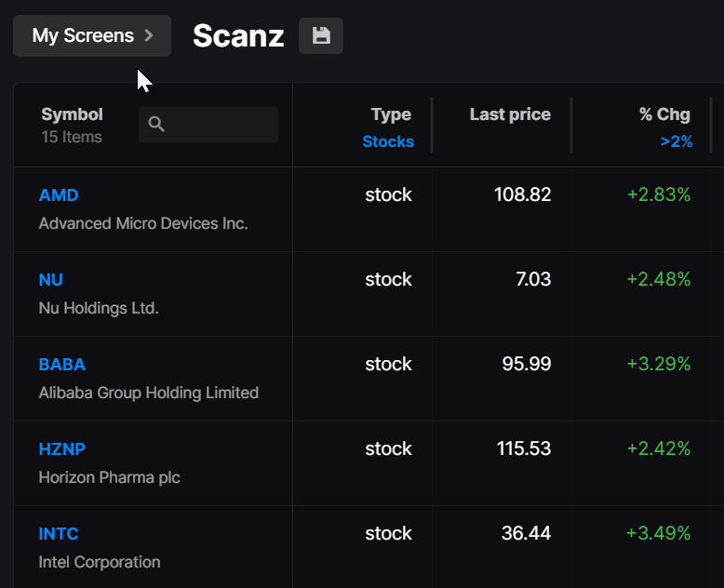Click the stock type cell for BABA
Screen dimensions: 724x588
click(388, 364)
